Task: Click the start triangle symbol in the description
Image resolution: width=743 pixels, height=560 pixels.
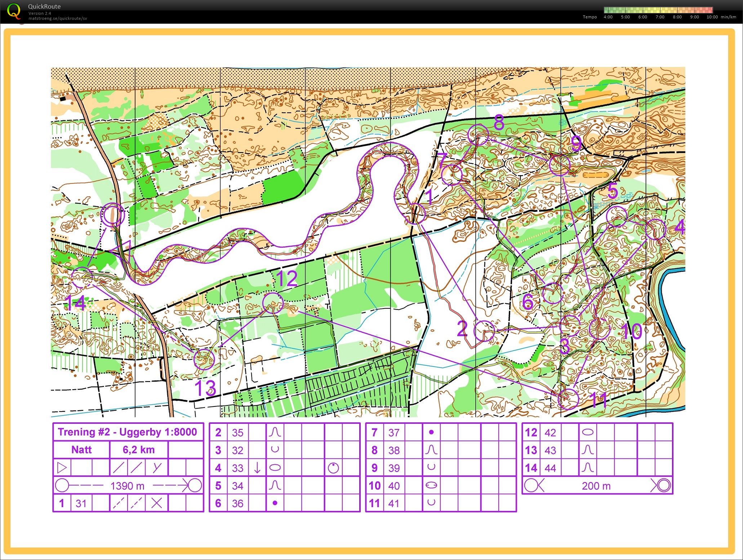Action: pos(62,468)
